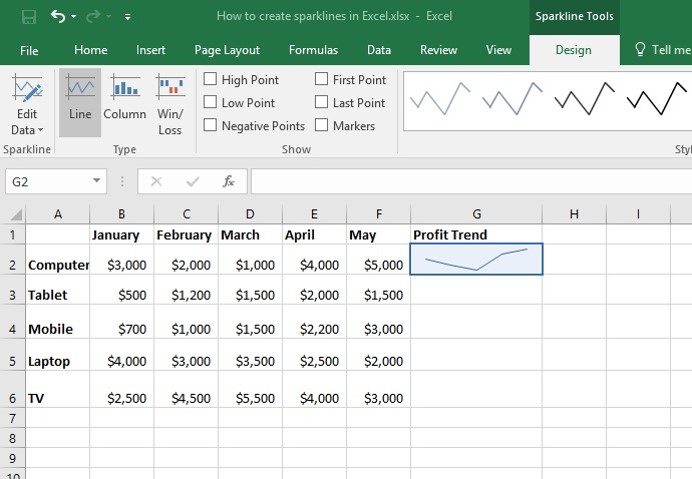Open the Name Box dropdown arrow

click(96, 181)
